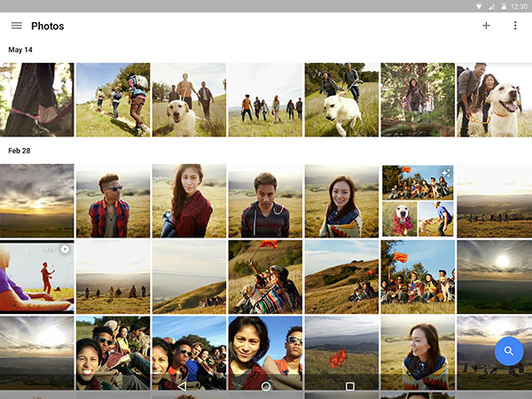Tap the blue search floating button
532x399 pixels.
508,352
